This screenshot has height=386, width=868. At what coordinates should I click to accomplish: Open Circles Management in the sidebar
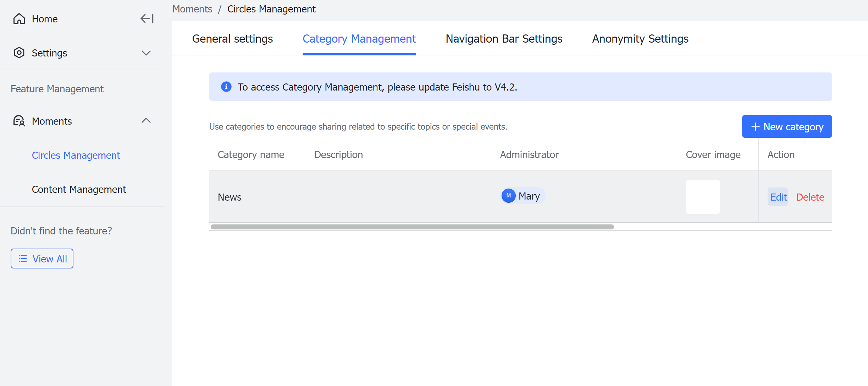(76, 155)
